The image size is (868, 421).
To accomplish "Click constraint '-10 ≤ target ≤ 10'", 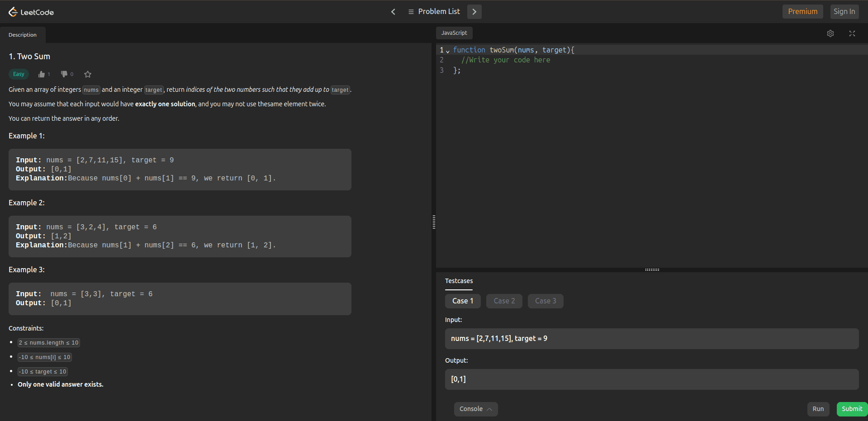I will [43, 372].
